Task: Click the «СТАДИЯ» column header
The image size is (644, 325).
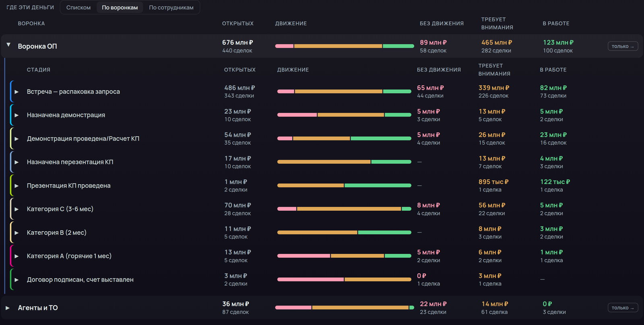Action: 39,70
